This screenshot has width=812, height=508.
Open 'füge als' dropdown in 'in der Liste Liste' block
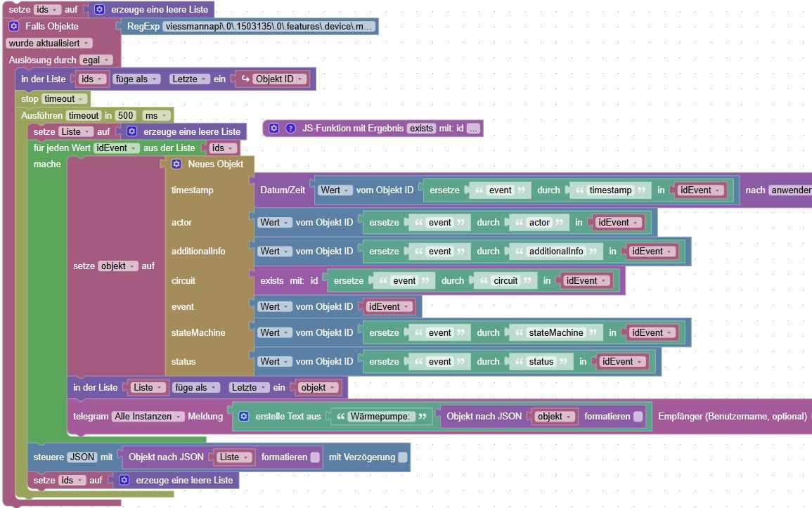196,387
